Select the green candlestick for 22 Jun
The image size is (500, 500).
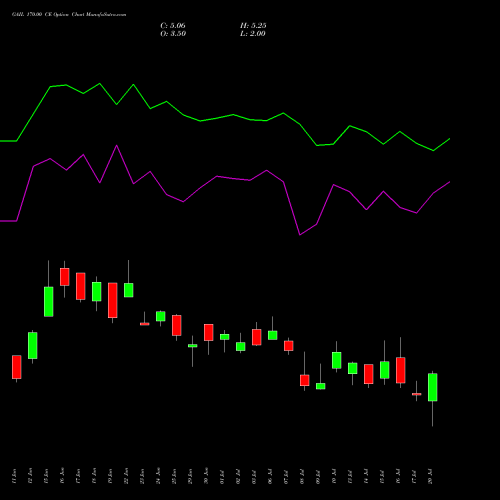[129, 290]
